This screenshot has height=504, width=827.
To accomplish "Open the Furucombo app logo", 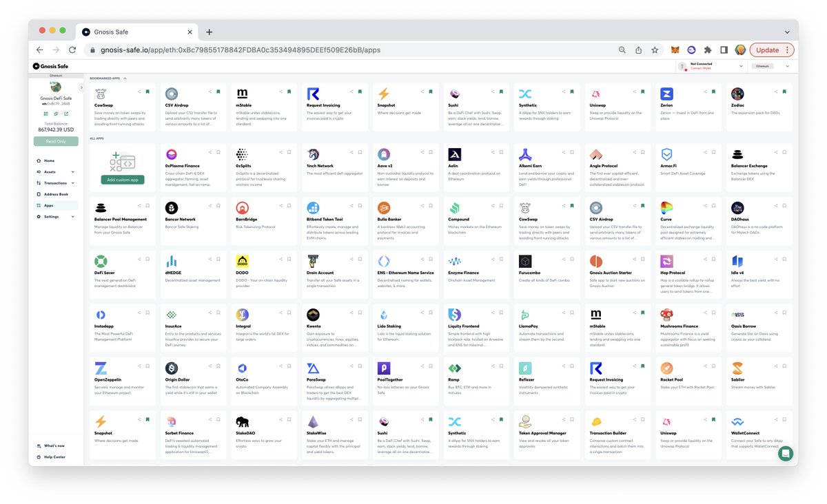I will point(525,261).
